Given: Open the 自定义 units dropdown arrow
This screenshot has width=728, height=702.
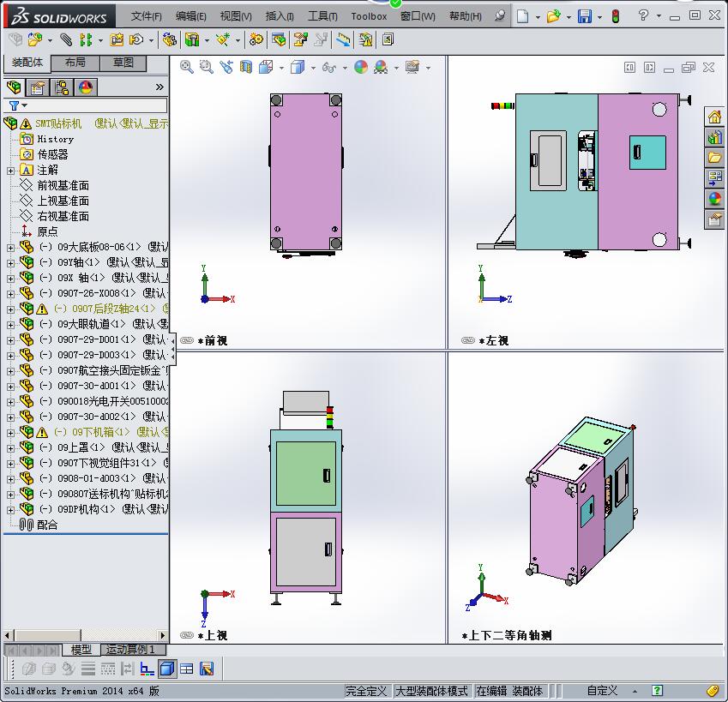Looking at the screenshot, I should pyautogui.click(x=635, y=692).
